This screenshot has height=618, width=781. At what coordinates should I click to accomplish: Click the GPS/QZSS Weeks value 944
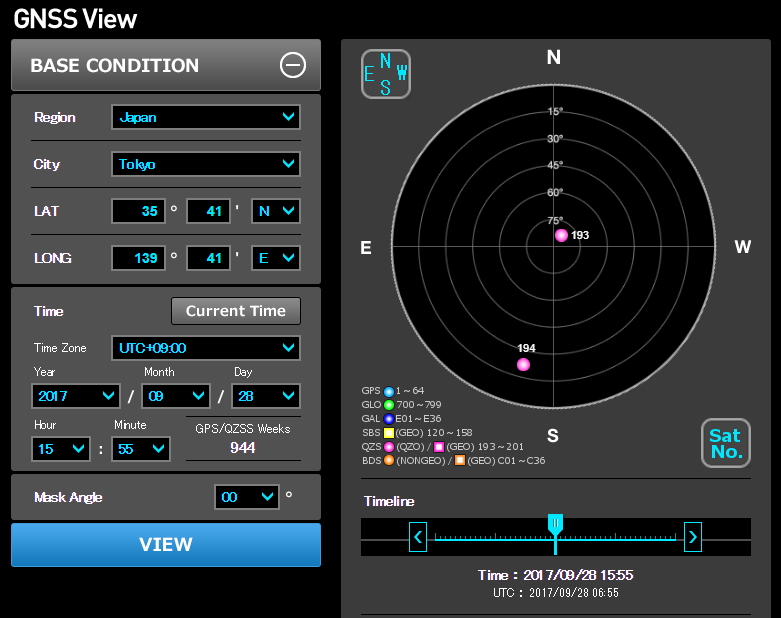tap(243, 448)
